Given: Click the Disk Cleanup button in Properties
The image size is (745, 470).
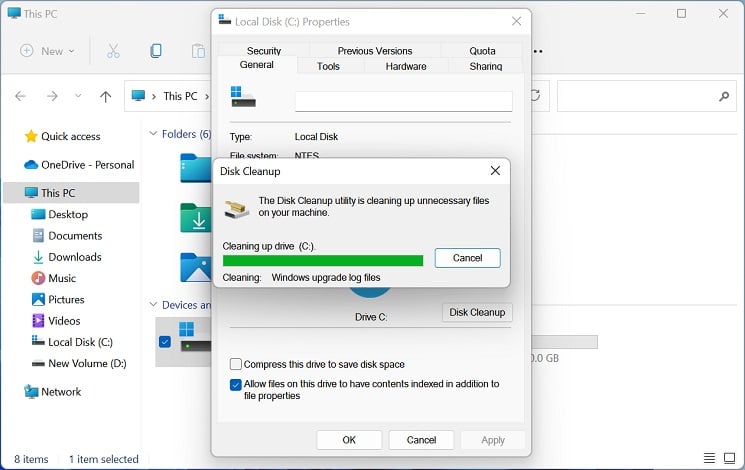Looking at the screenshot, I should point(477,312).
